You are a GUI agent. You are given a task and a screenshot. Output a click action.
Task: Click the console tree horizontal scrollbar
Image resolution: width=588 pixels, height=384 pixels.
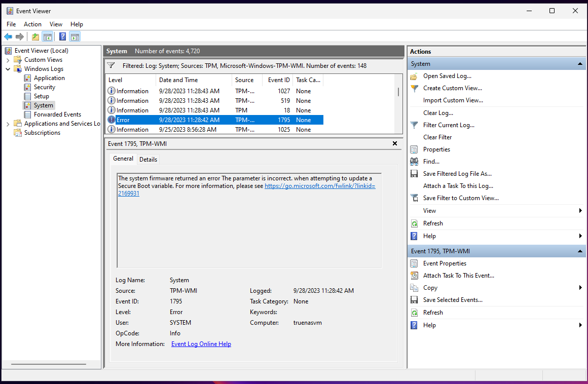click(49, 364)
